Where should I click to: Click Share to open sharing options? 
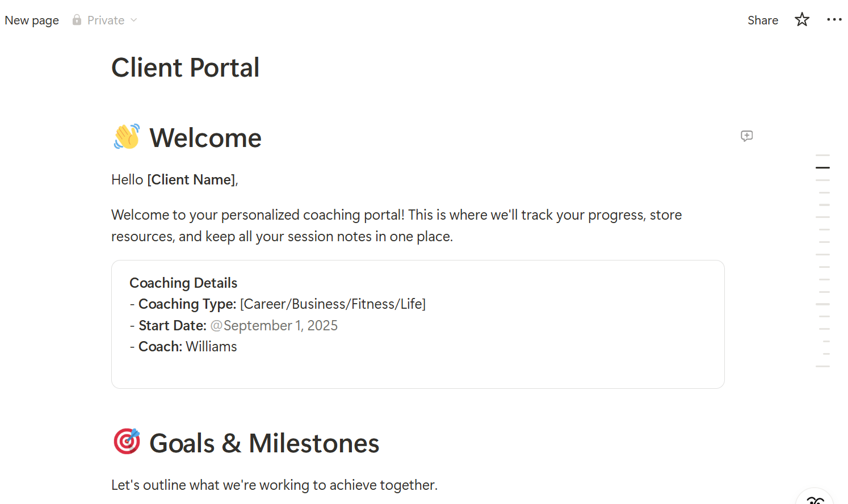(x=762, y=20)
